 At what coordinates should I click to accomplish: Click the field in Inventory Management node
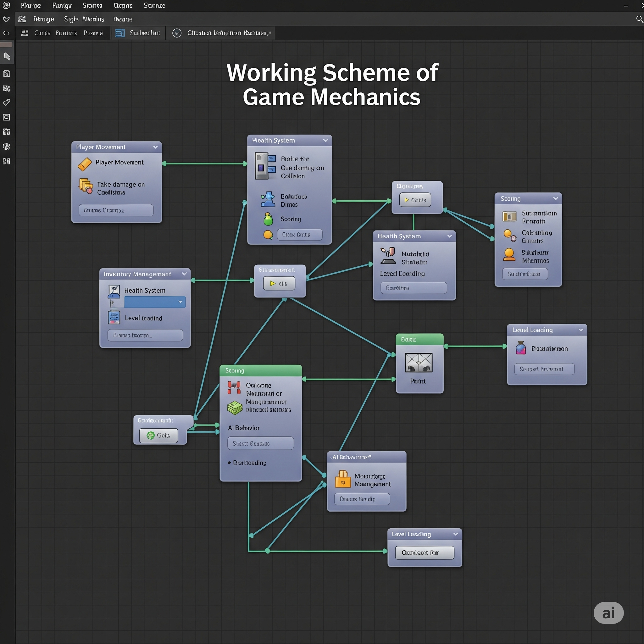point(145,335)
